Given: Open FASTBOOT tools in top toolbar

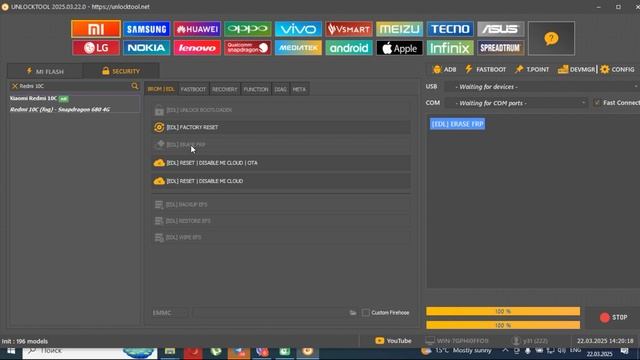Looking at the screenshot, I should (485, 69).
